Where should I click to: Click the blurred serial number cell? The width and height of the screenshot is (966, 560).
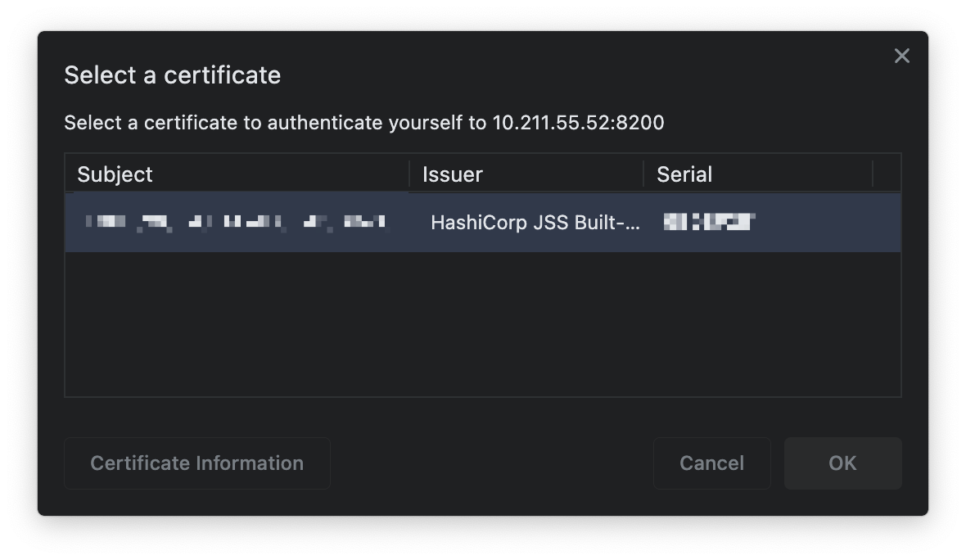click(709, 222)
